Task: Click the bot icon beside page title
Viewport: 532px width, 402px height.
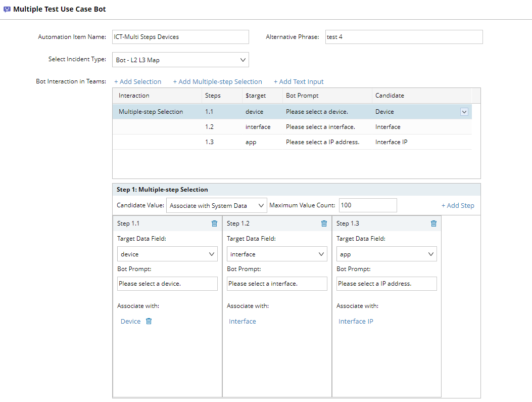Action: 7,9
